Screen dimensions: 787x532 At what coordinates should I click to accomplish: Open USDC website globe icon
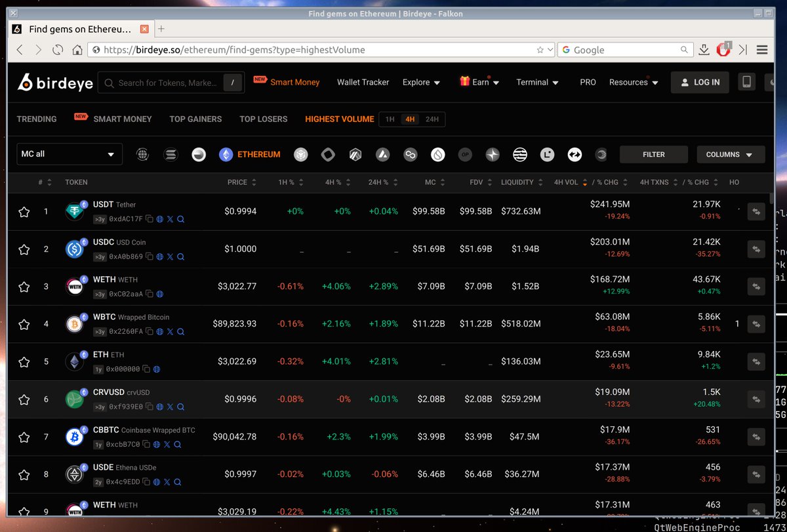pyautogui.click(x=159, y=257)
